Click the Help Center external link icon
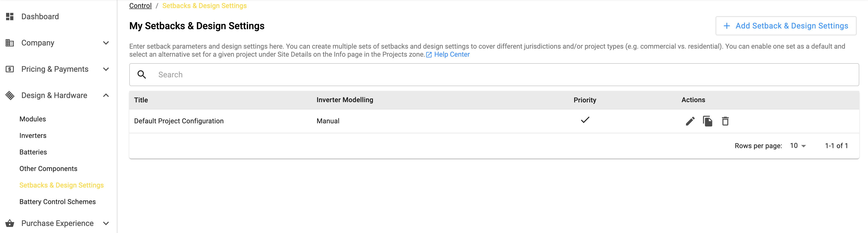Screen dimensions: 868x233 point(429,55)
